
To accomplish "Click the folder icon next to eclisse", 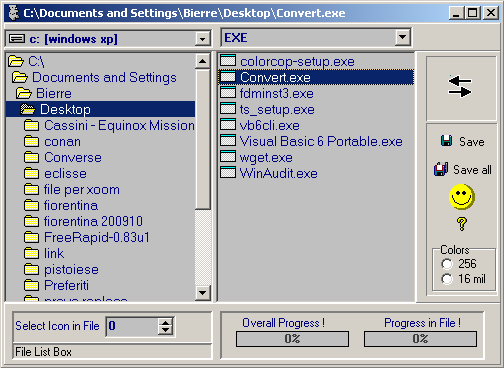I will (x=32, y=173).
